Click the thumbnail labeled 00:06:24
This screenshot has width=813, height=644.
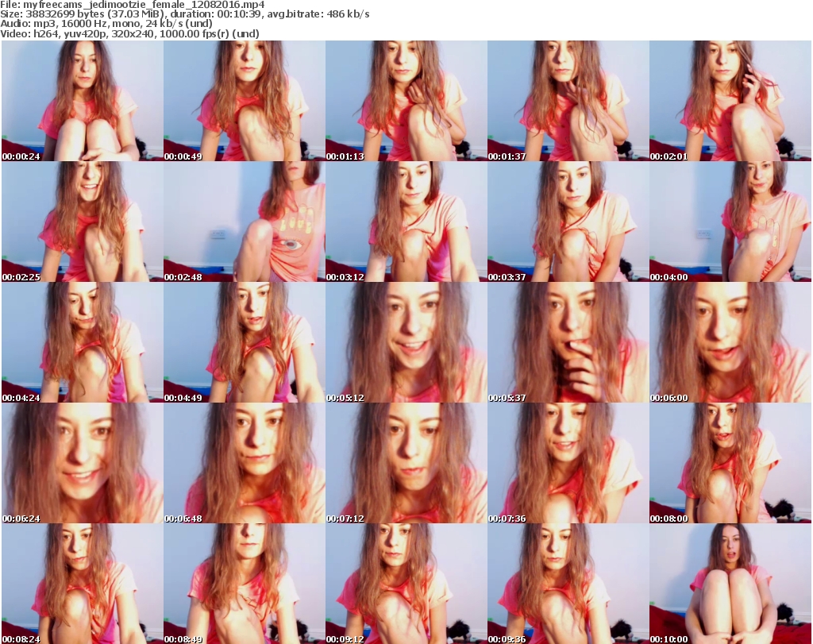[x=83, y=463]
